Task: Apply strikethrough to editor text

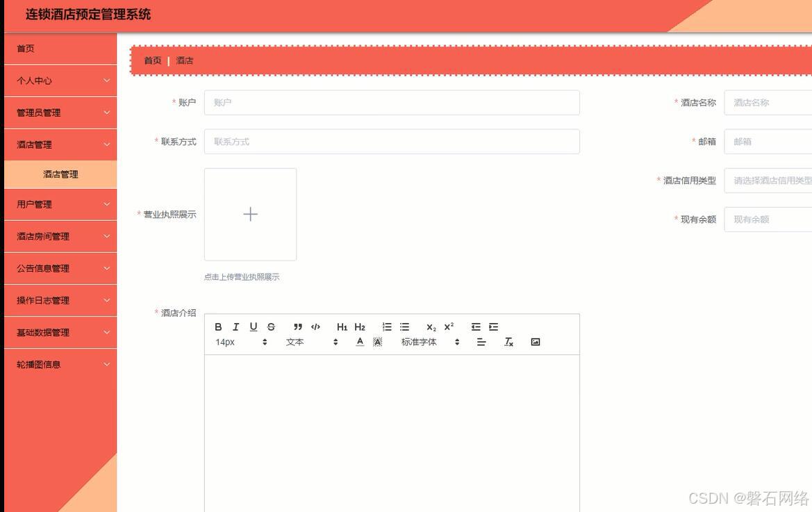Action: coord(270,327)
